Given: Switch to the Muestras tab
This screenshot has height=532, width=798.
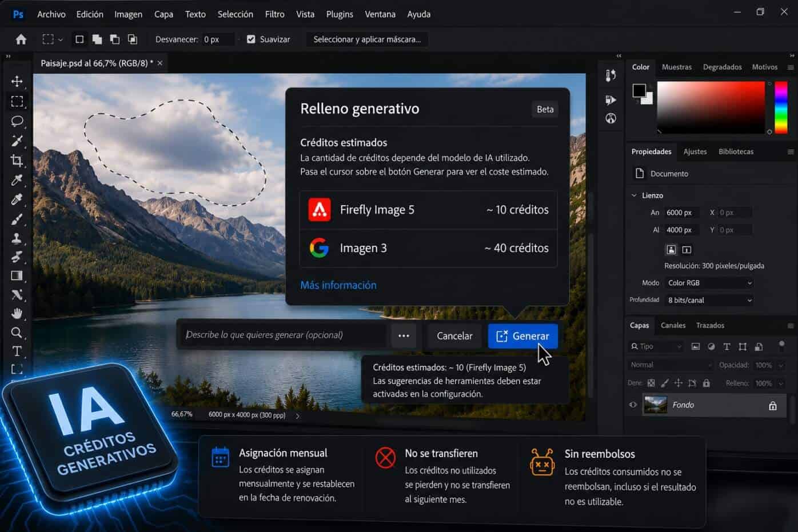Looking at the screenshot, I should click(676, 67).
